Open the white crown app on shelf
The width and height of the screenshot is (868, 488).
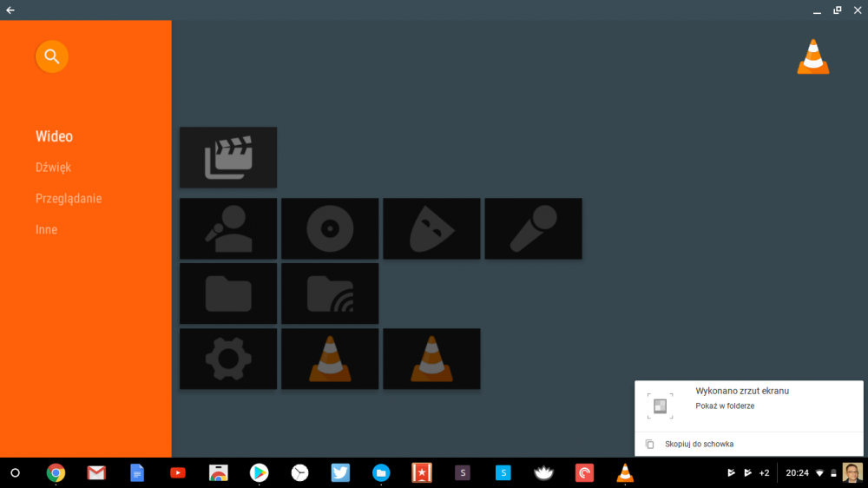tap(543, 473)
